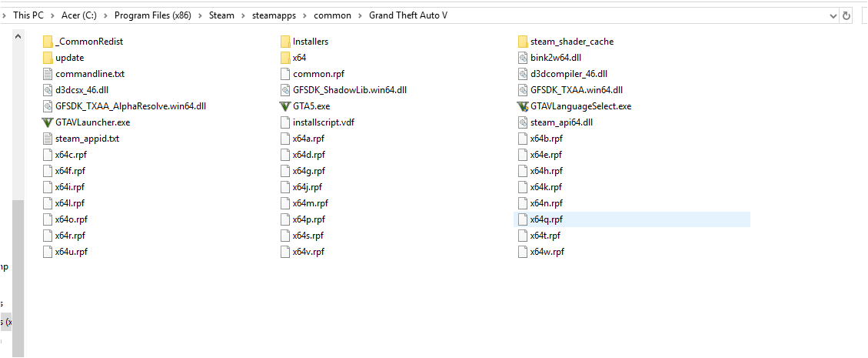Select the file name x64k.rpf

tap(546, 187)
